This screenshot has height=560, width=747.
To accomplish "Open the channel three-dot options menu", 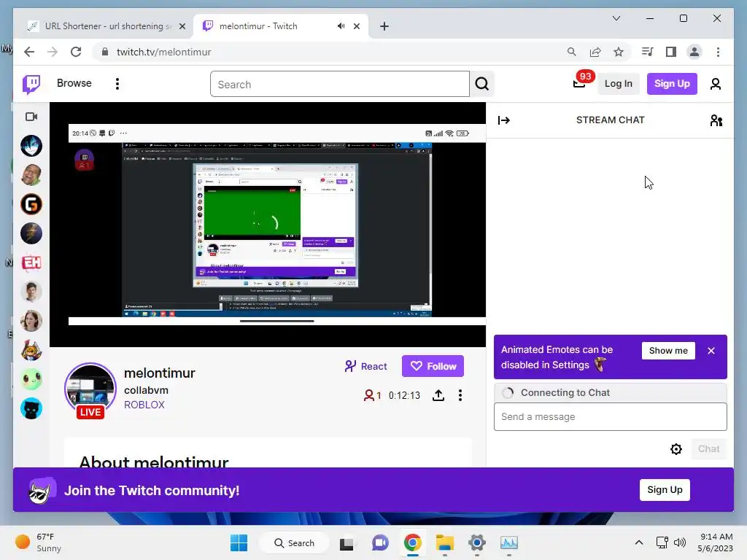I will pos(460,395).
